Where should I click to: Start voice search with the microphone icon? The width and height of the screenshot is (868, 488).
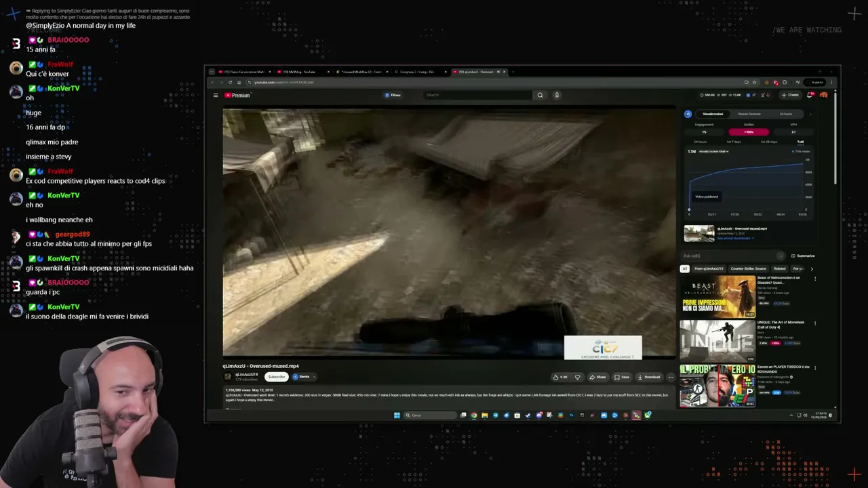[x=557, y=95]
